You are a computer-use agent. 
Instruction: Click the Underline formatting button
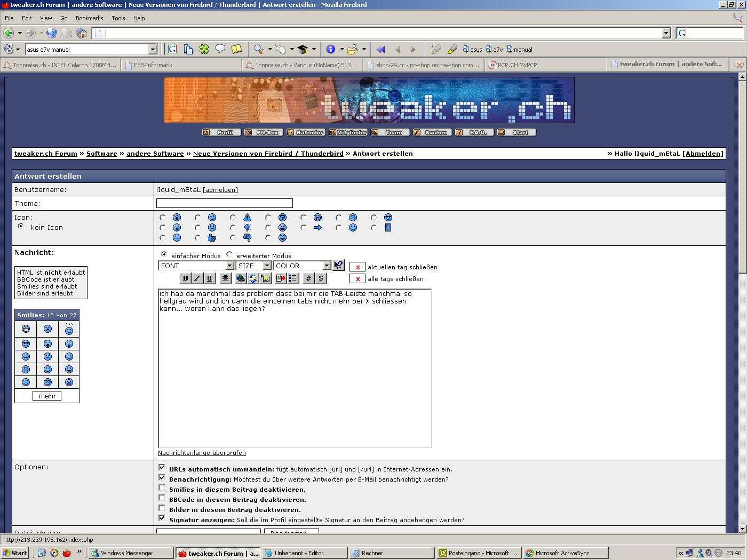click(209, 278)
